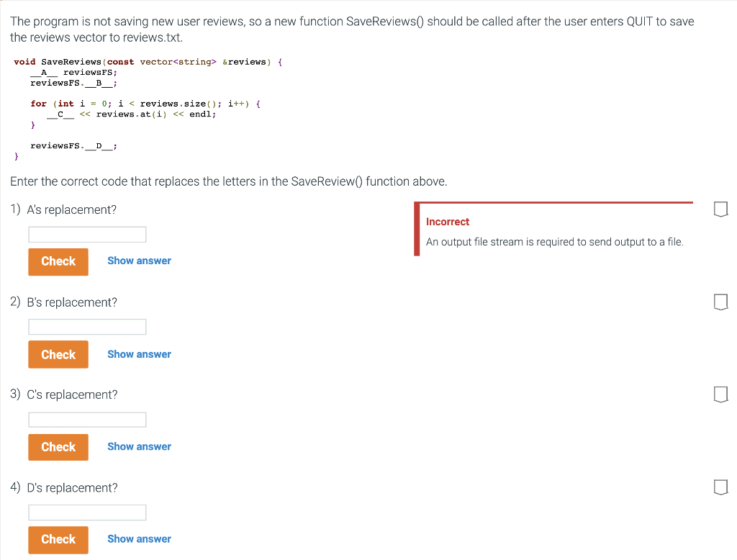Image resolution: width=737 pixels, height=560 pixels.
Task: Toggle the bookmark beside D's replacement question
Action: pos(720,487)
